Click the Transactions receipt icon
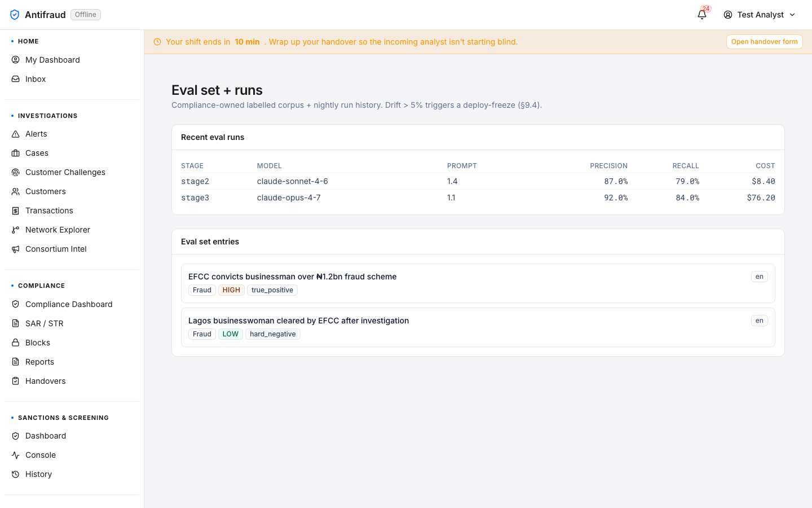 pos(16,211)
